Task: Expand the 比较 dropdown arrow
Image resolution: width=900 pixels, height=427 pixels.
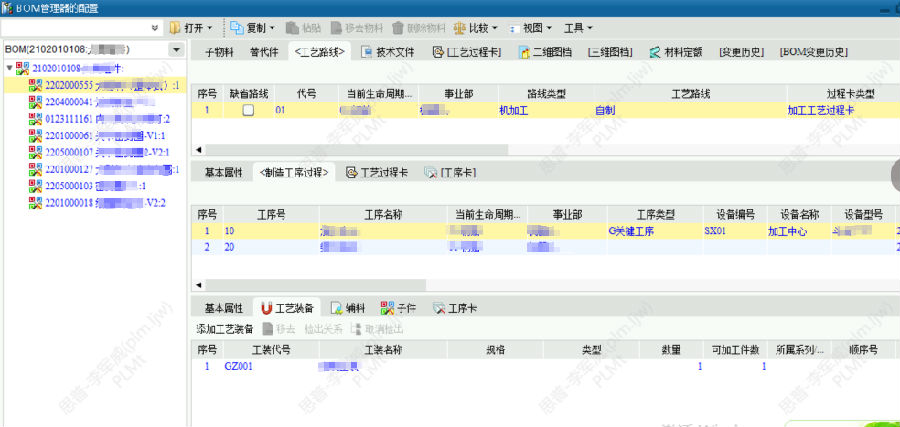Action: pyautogui.click(x=494, y=28)
